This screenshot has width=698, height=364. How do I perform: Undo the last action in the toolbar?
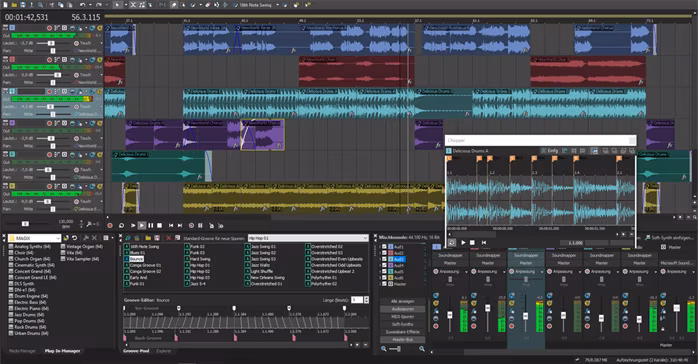point(82,4)
